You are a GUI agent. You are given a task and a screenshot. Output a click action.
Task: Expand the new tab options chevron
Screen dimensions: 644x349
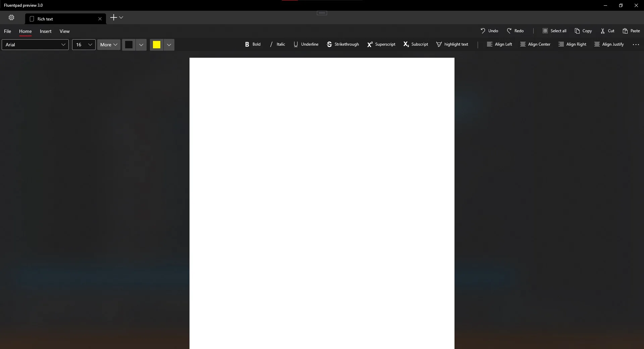(x=121, y=17)
